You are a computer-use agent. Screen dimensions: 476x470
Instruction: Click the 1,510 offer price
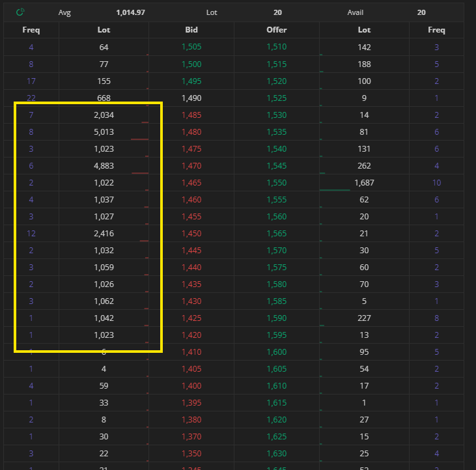277,47
